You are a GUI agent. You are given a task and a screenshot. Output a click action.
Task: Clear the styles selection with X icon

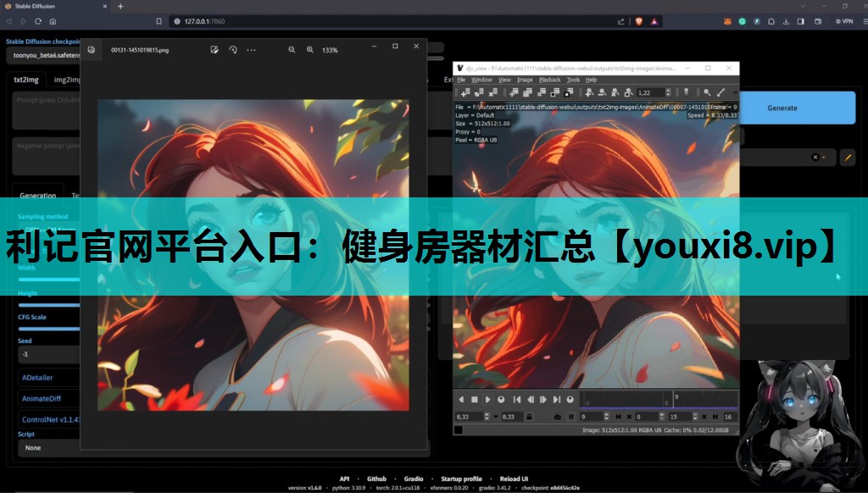coord(815,158)
